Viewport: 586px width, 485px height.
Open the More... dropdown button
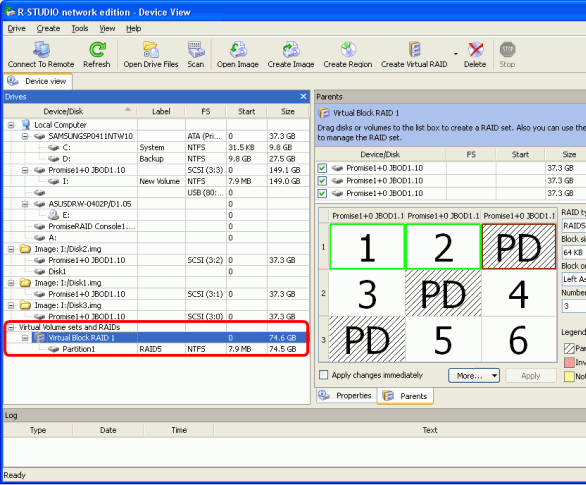tap(474, 376)
